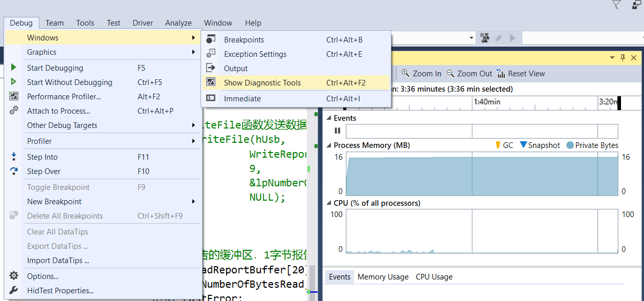Click Reset View in diagnostics toolbar
The width and height of the screenshot is (644, 301).
[x=521, y=73]
